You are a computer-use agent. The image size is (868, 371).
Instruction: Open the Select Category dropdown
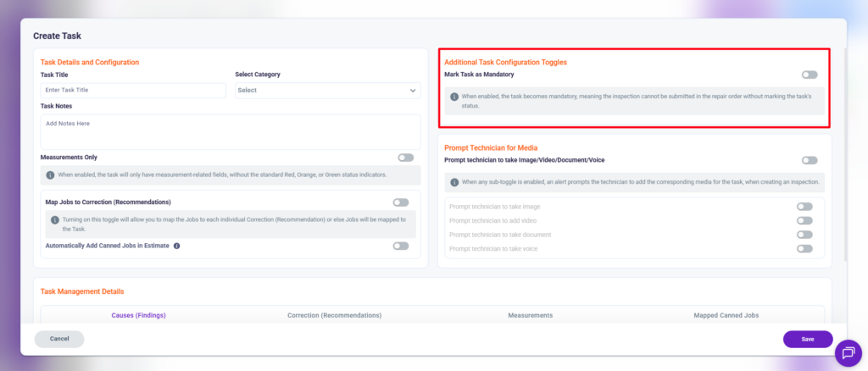click(x=328, y=91)
